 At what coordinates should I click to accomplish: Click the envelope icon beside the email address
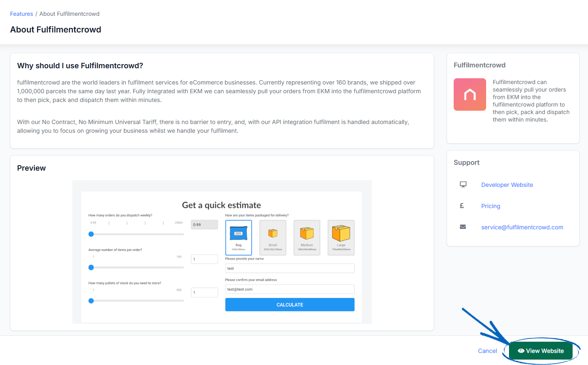[463, 227]
